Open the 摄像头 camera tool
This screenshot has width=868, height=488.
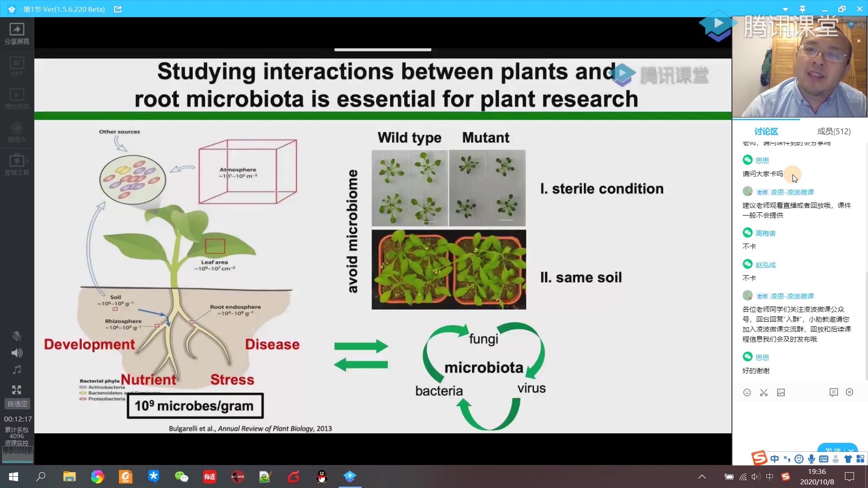point(17,132)
